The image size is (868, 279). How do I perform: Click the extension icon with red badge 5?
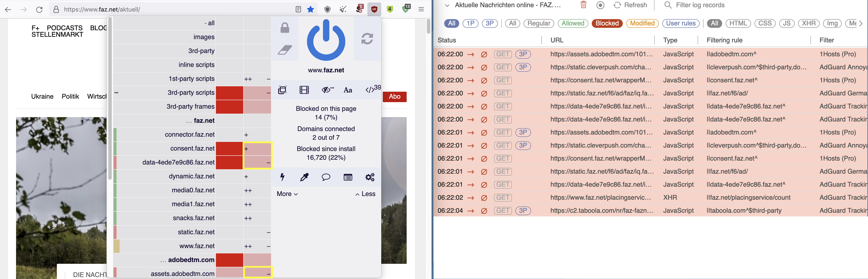coord(359,9)
